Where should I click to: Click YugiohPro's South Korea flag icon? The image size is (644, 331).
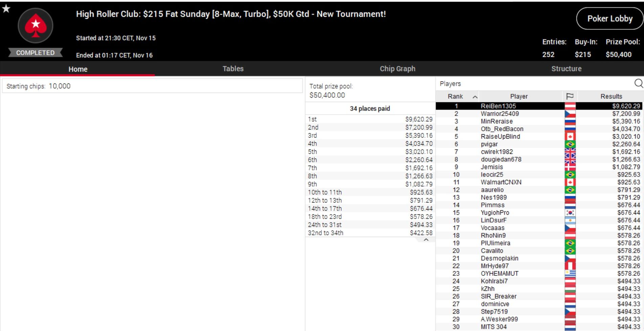(570, 213)
